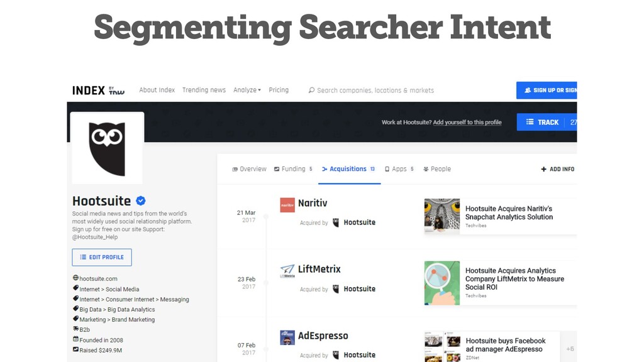Click the globe icon beside hootsuite.com
Image resolution: width=644 pixels, height=362 pixels.
(x=75, y=278)
